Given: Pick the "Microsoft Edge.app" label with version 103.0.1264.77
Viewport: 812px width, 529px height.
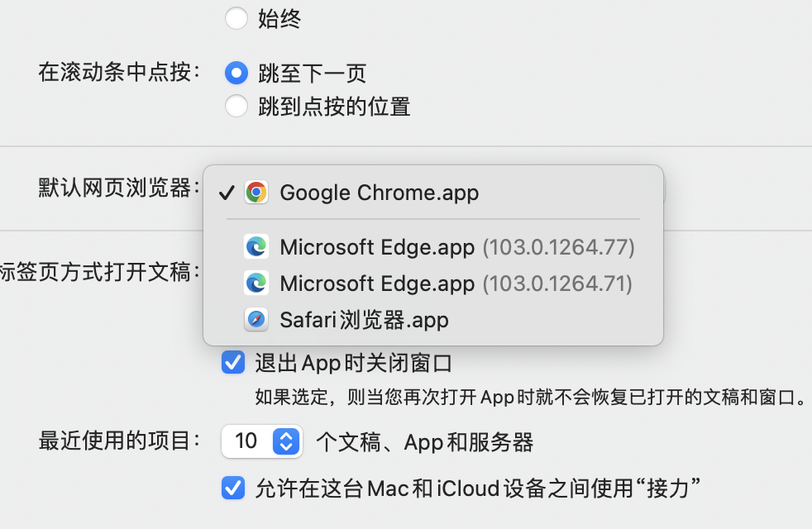Looking at the screenshot, I should point(377,246).
